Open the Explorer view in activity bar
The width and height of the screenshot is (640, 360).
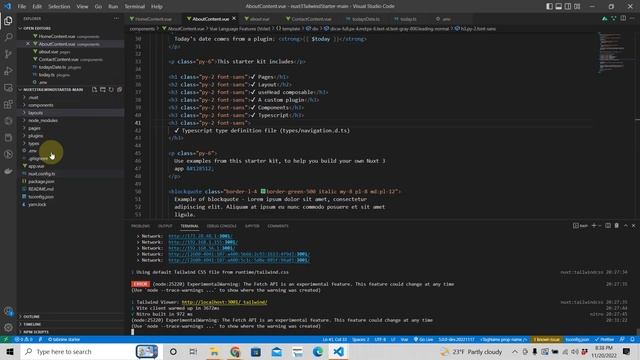tap(8, 21)
